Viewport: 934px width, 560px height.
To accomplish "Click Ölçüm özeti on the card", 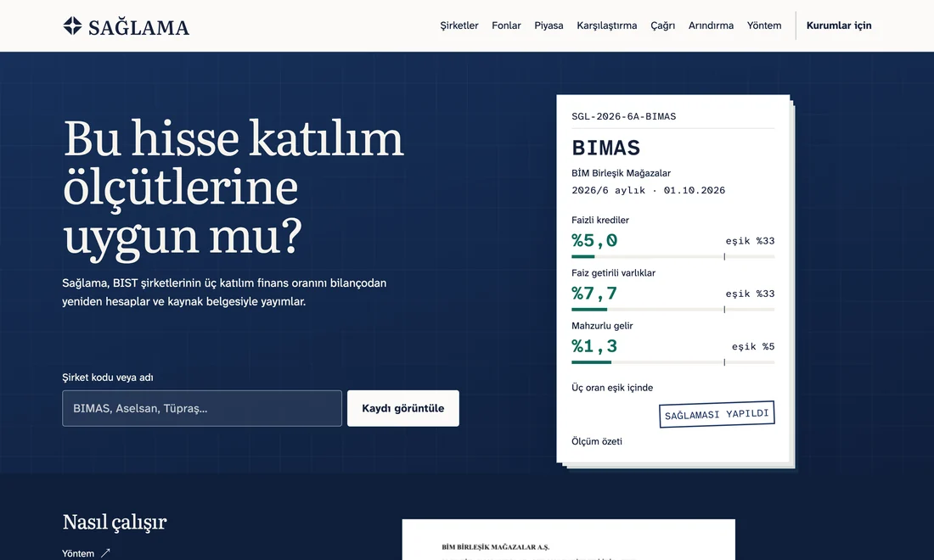I will (x=597, y=441).
